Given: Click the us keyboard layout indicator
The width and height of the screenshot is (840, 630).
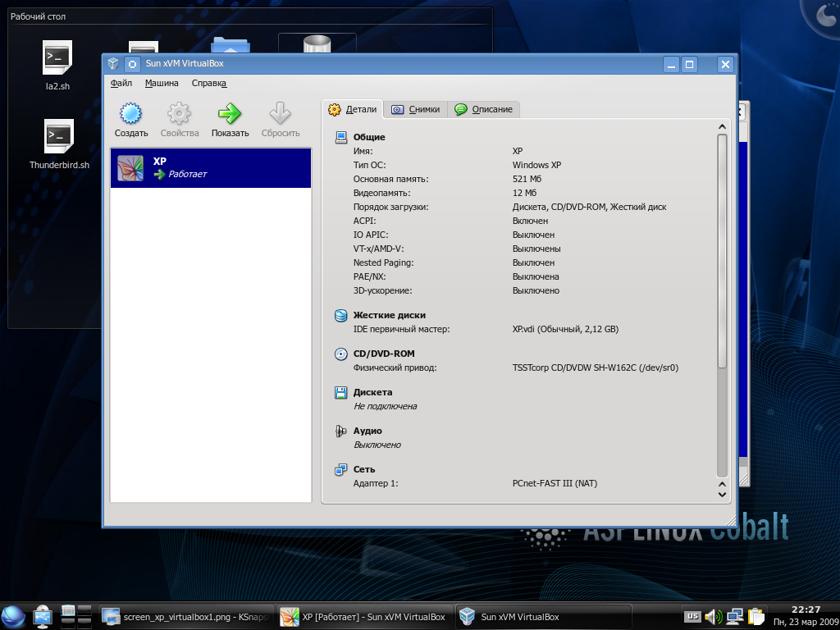Looking at the screenshot, I should tap(692, 617).
